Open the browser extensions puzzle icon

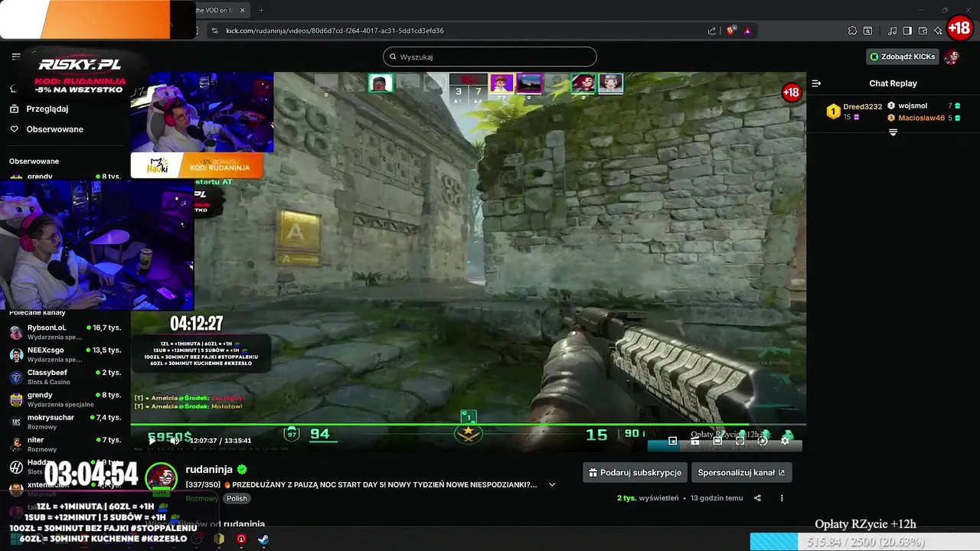pyautogui.click(x=852, y=31)
